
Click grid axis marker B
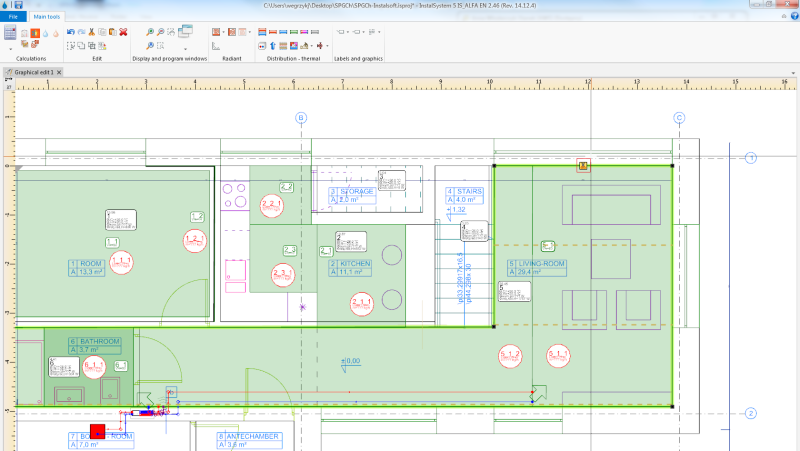point(301,118)
